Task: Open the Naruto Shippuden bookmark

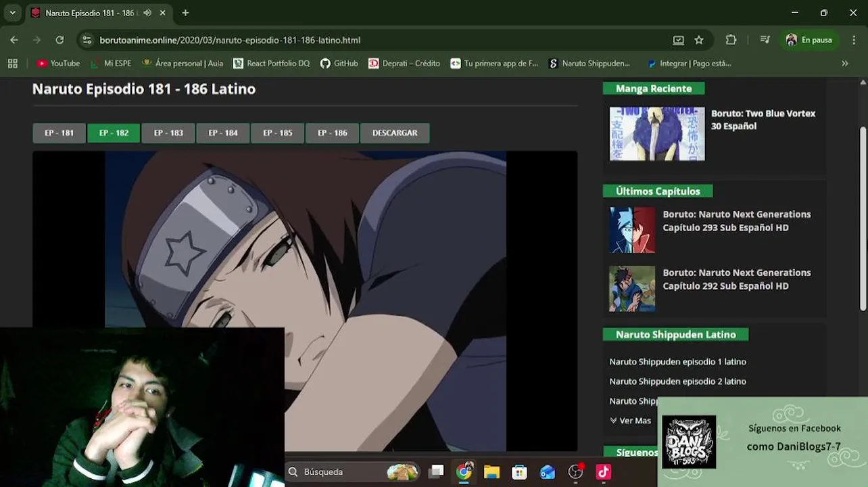Action: pyautogui.click(x=589, y=63)
